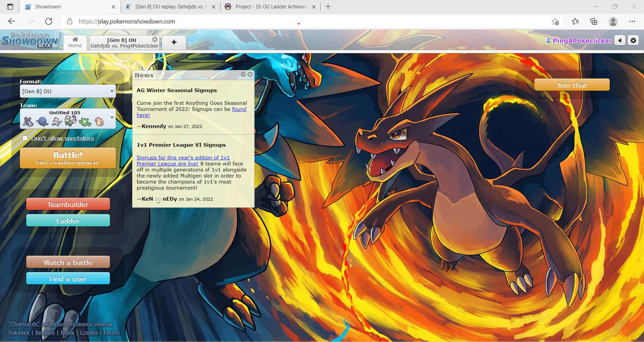Open the Home room tab
Viewport: 644px width, 342px height.
pyautogui.click(x=75, y=43)
